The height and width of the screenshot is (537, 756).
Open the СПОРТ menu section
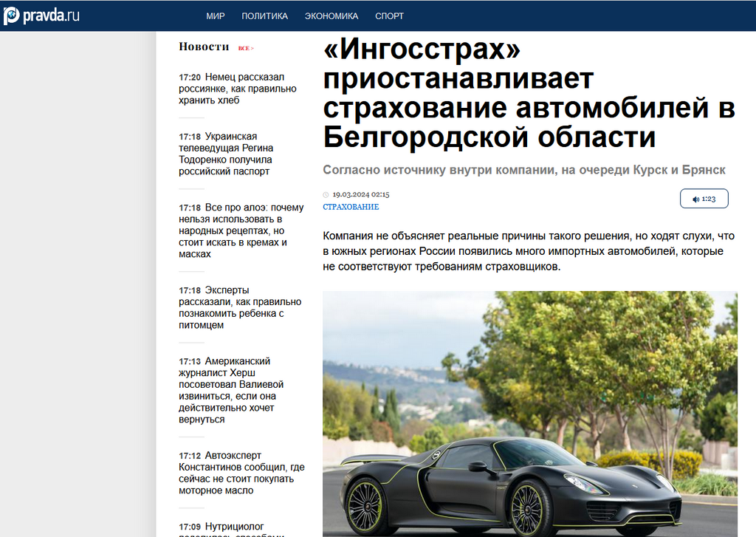tap(390, 16)
